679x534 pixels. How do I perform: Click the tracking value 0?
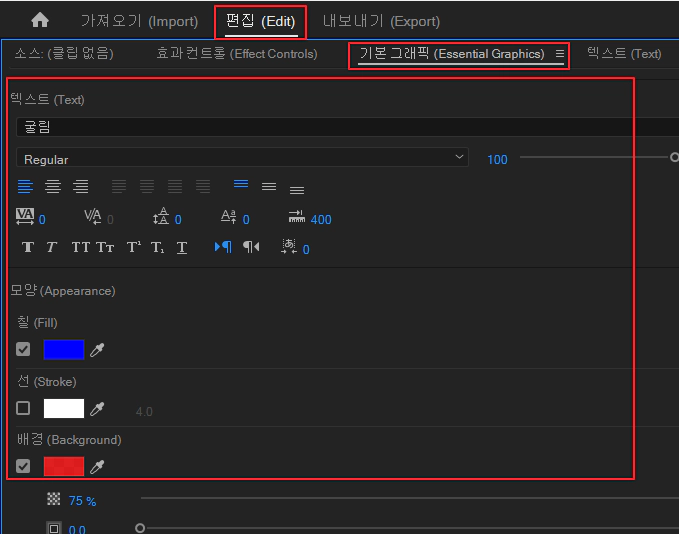coord(42,220)
